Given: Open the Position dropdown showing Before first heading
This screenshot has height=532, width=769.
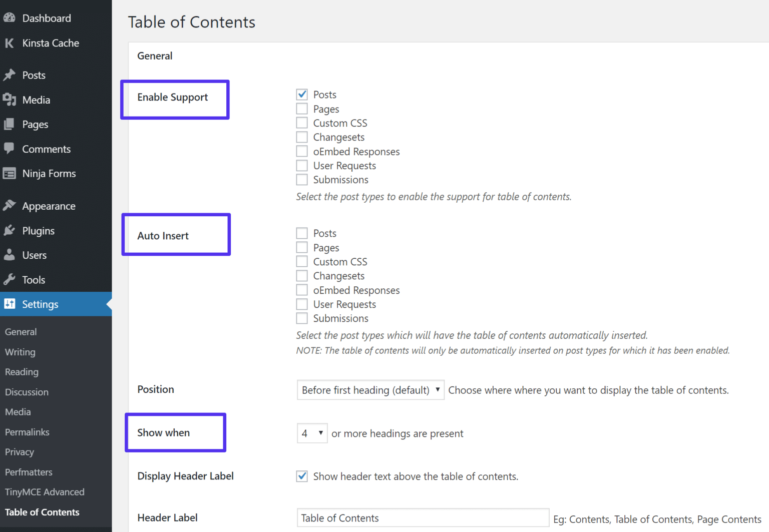Looking at the screenshot, I should pos(370,390).
